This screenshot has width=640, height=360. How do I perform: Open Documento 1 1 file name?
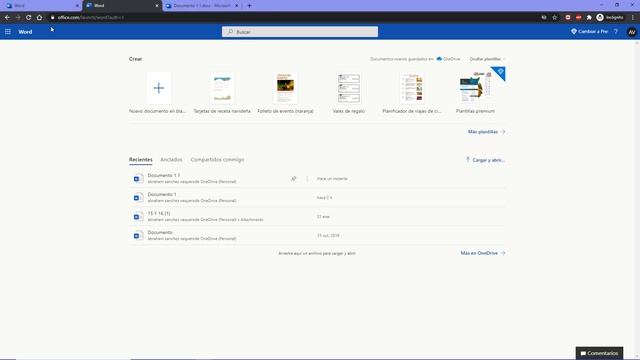coord(164,176)
